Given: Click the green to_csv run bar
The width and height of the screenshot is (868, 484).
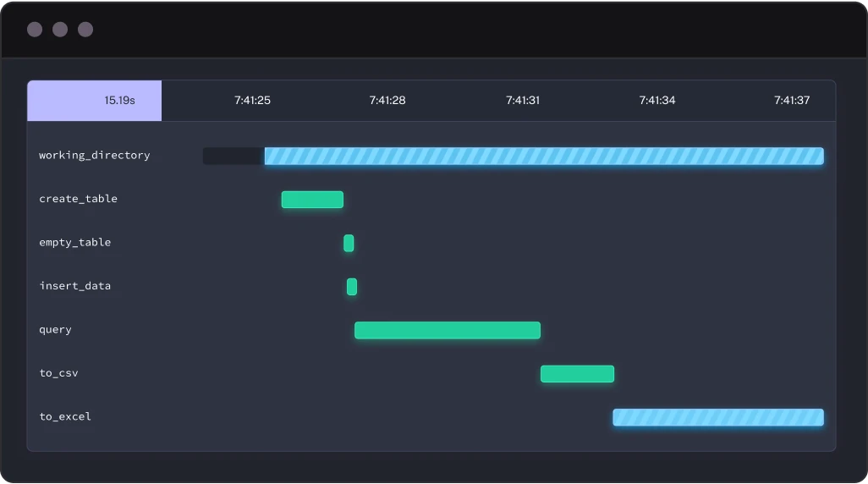Looking at the screenshot, I should (577, 374).
